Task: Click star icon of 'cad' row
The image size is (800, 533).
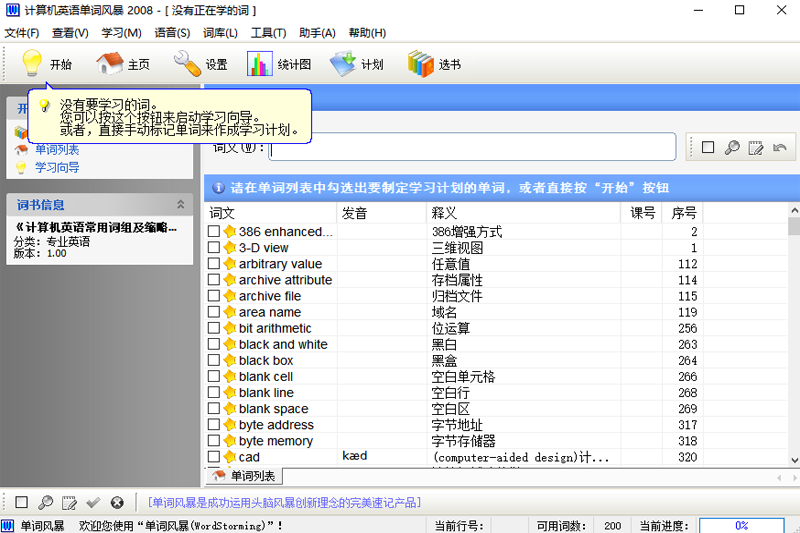Action: pyautogui.click(x=230, y=457)
